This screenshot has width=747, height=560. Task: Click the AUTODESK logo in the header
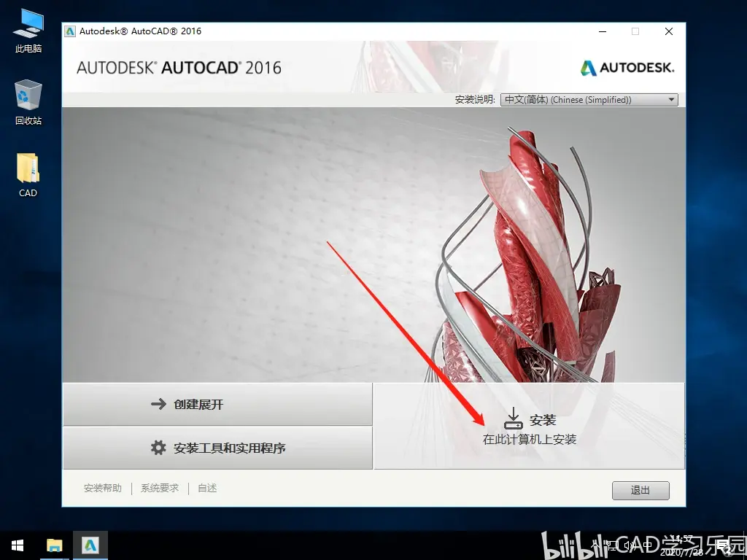[627, 68]
